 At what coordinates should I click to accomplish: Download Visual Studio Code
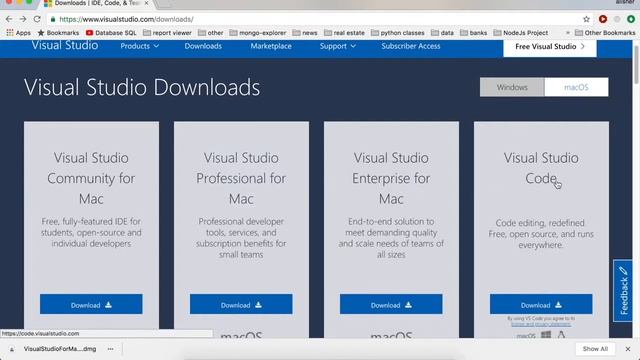(x=541, y=304)
